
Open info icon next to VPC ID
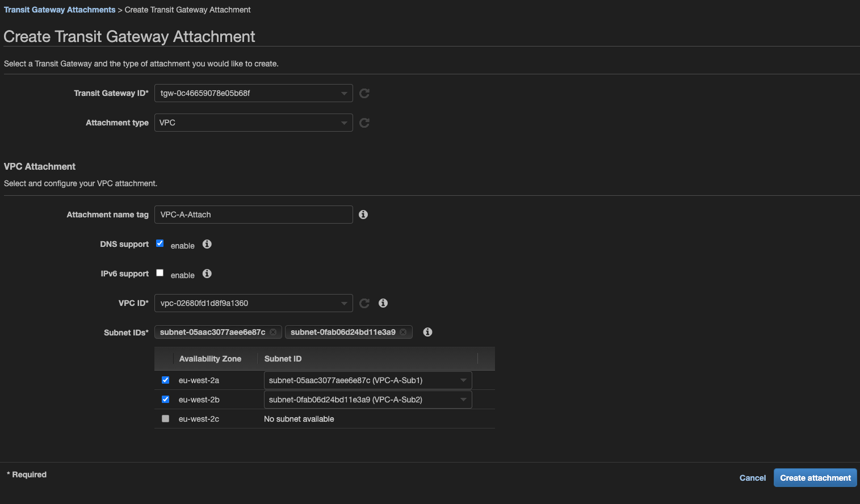(x=383, y=303)
